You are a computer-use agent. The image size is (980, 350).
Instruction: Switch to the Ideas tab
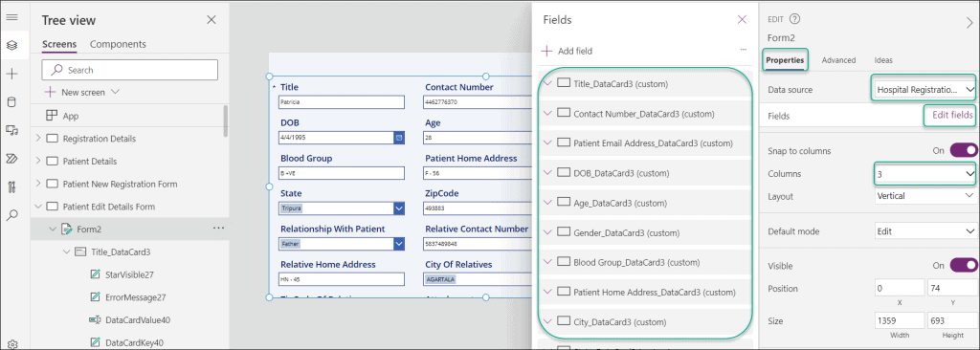(x=883, y=60)
